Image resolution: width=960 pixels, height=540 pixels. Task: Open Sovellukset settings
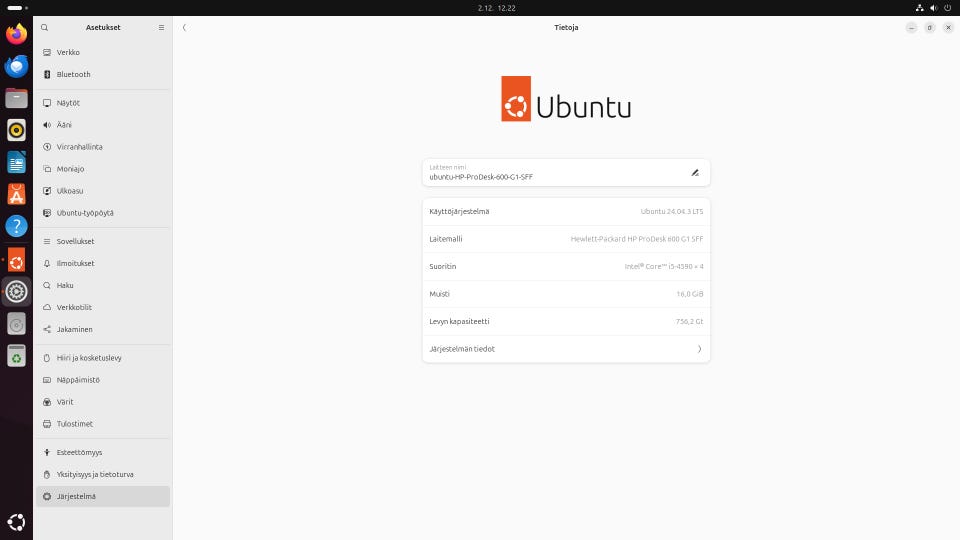coord(103,241)
